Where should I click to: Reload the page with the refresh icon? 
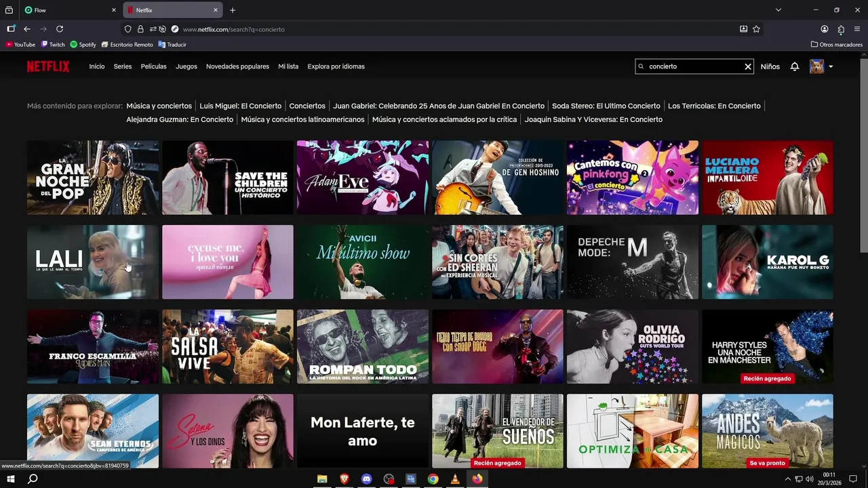coord(60,29)
